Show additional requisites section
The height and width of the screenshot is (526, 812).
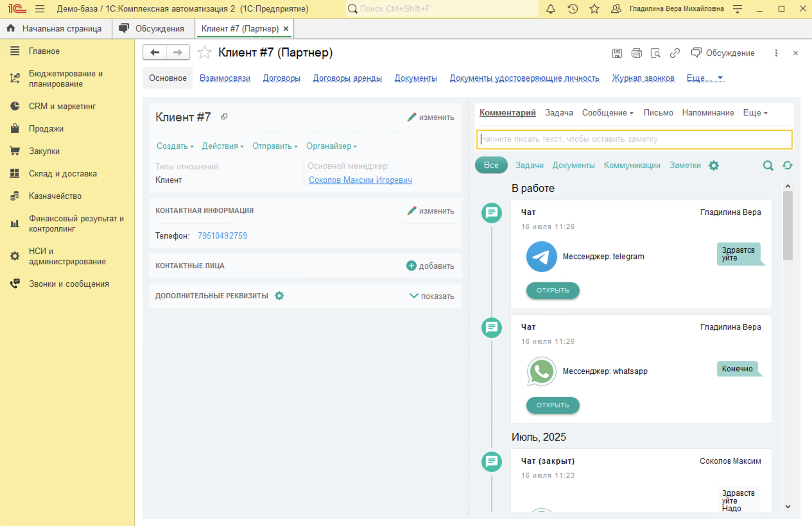tap(431, 296)
